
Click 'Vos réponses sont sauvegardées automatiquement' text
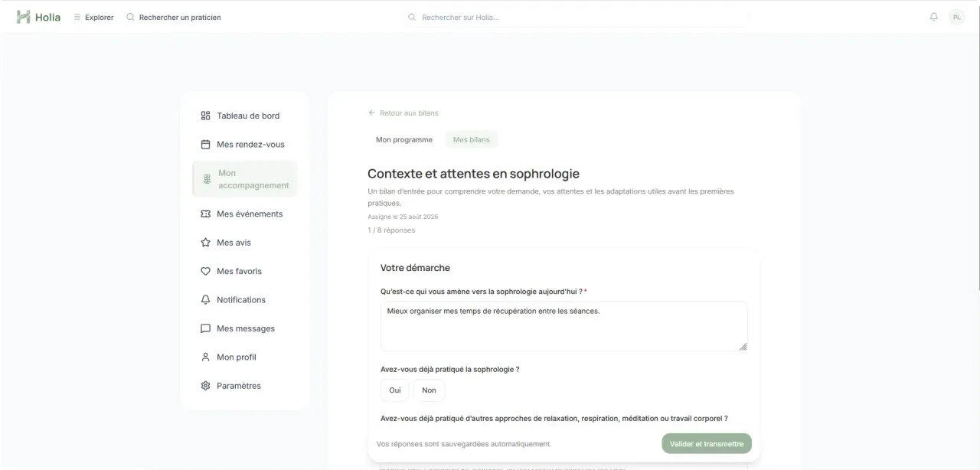tap(464, 444)
